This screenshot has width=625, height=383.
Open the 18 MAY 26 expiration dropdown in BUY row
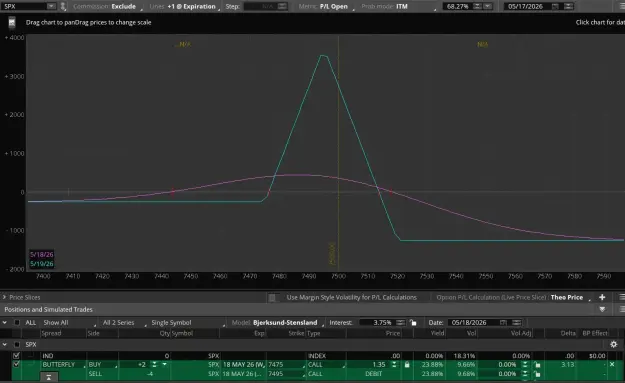tap(243, 365)
